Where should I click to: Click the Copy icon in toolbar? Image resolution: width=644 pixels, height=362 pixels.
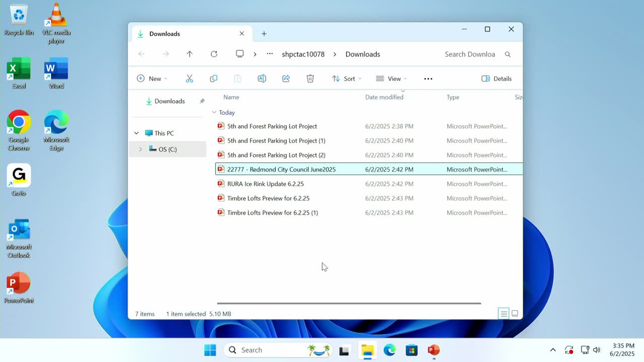point(213,78)
